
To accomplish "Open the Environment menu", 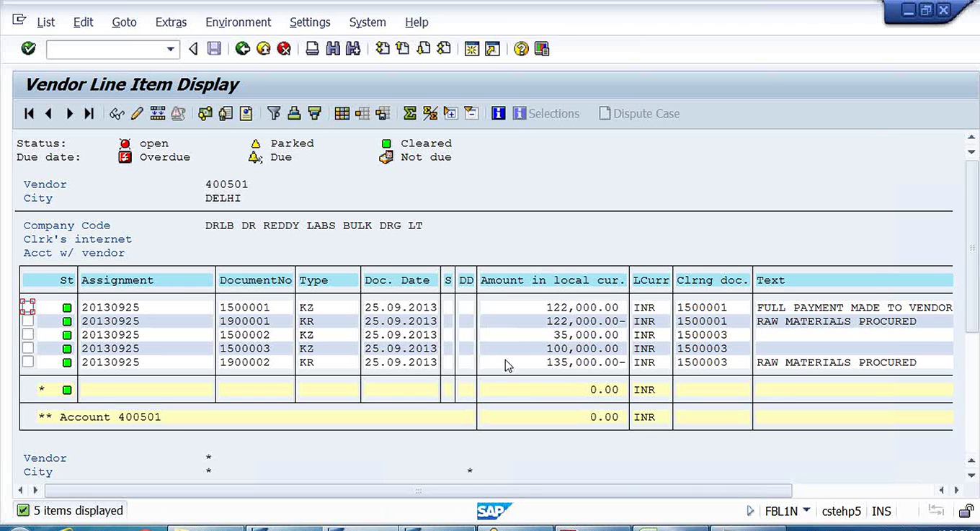I will click(x=238, y=22).
